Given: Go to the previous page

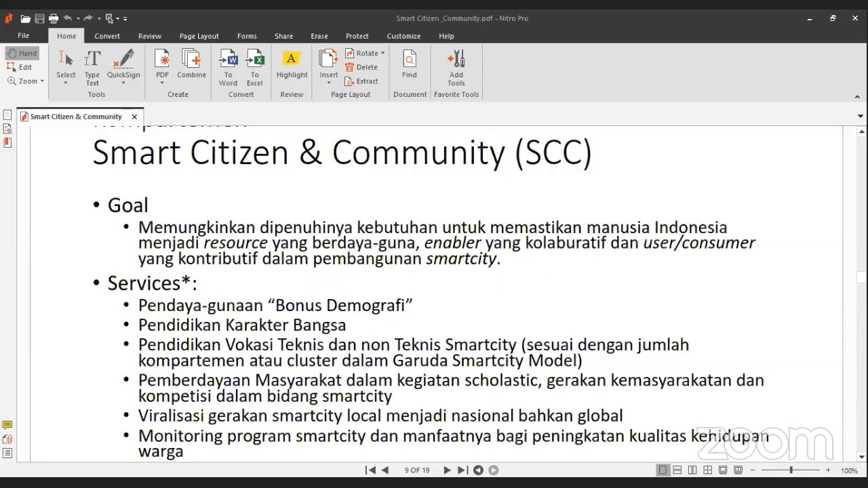Looking at the screenshot, I should [385, 470].
